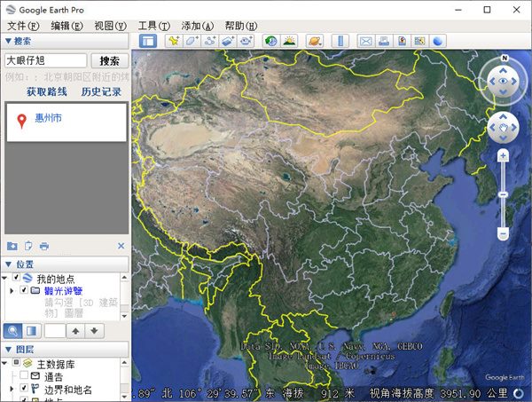The height and width of the screenshot is (402, 532).
Task: Enable the 通告 layer checkbox
Action: coord(24,376)
